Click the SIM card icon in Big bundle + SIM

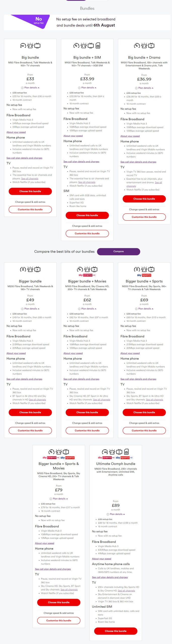(x=98, y=46)
